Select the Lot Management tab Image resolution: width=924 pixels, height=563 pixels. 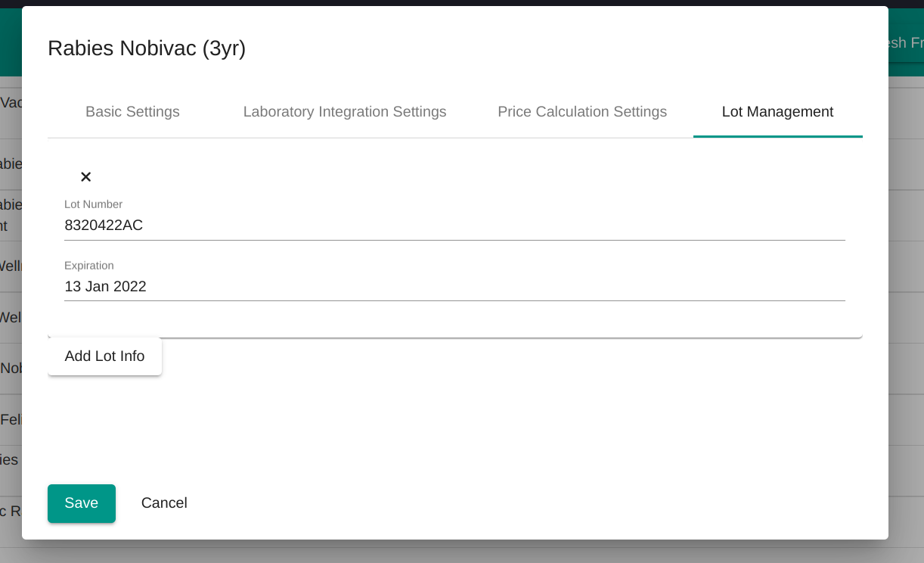[x=777, y=112]
